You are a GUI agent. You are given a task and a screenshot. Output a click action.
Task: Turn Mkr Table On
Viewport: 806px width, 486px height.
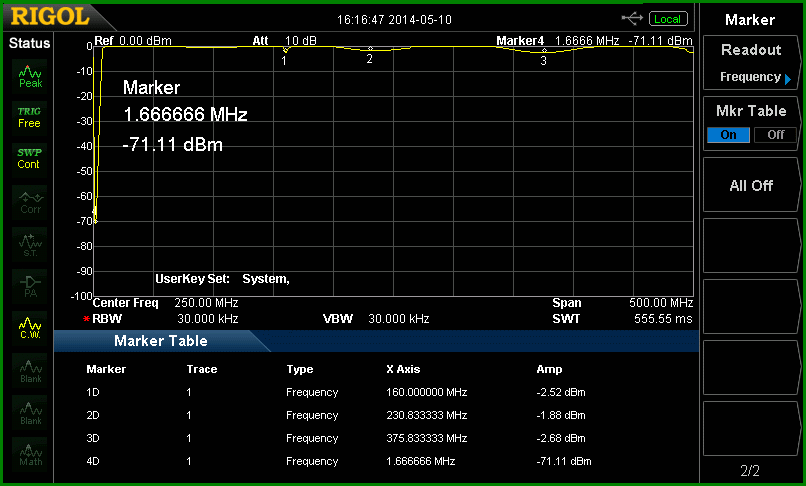tap(728, 135)
